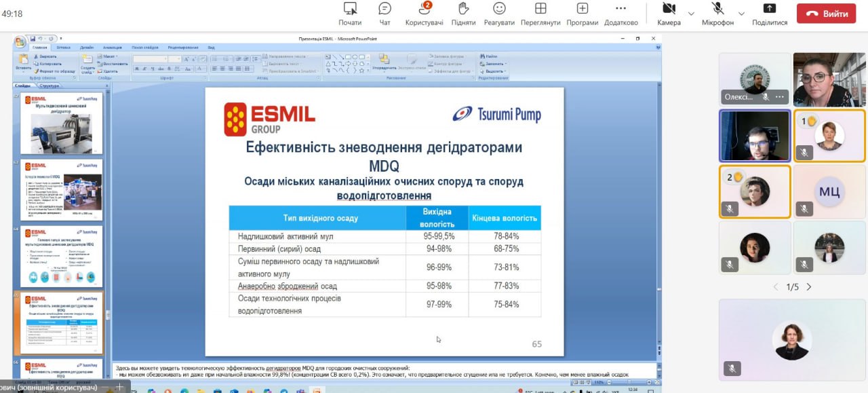This screenshot has height=393, width=868.
Task: Go to next participant page arrow
Action: [808, 287]
